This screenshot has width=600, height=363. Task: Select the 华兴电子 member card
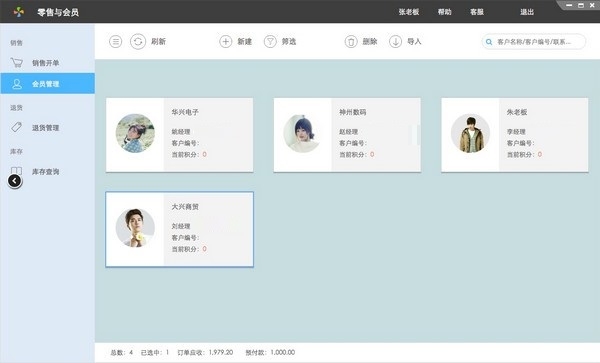[179, 135]
